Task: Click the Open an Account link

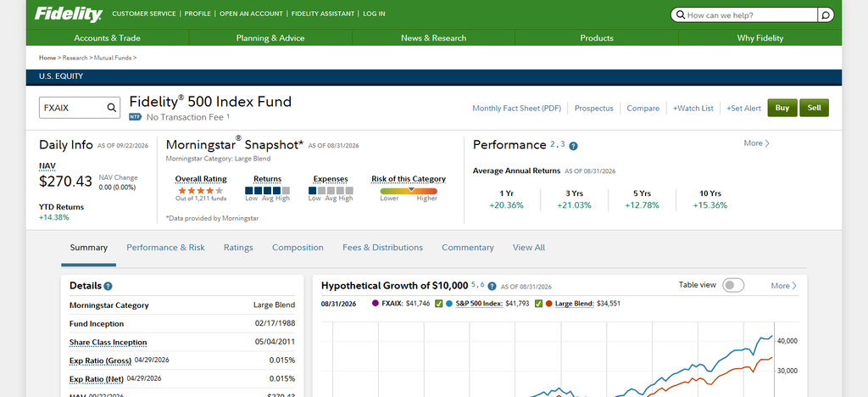Action: tap(251, 14)
